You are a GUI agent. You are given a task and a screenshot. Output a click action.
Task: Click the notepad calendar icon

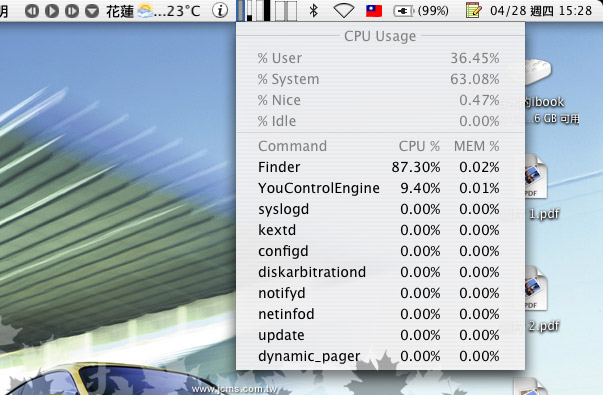tap(473, 10)
